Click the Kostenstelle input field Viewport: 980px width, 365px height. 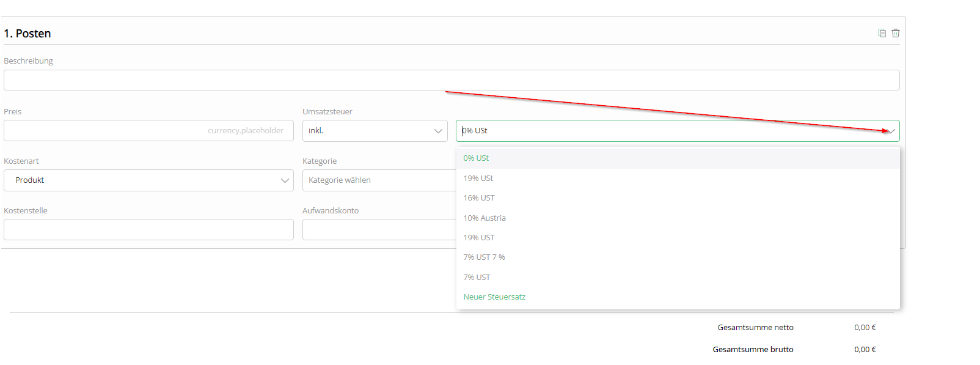click(148, 230)
